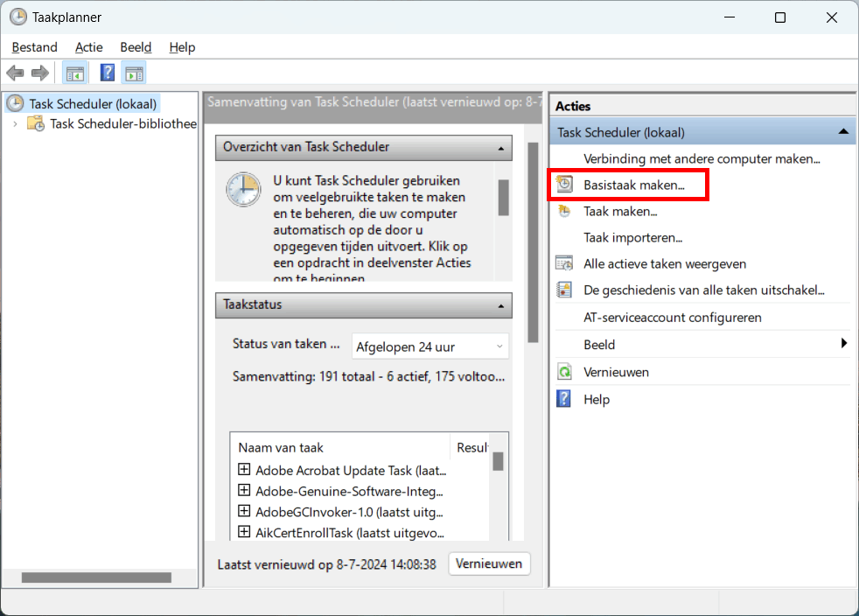The height and width of the screenshot is (616, 859).
Task: Click Taak importeren action link
Action: (x=632, y=237)
